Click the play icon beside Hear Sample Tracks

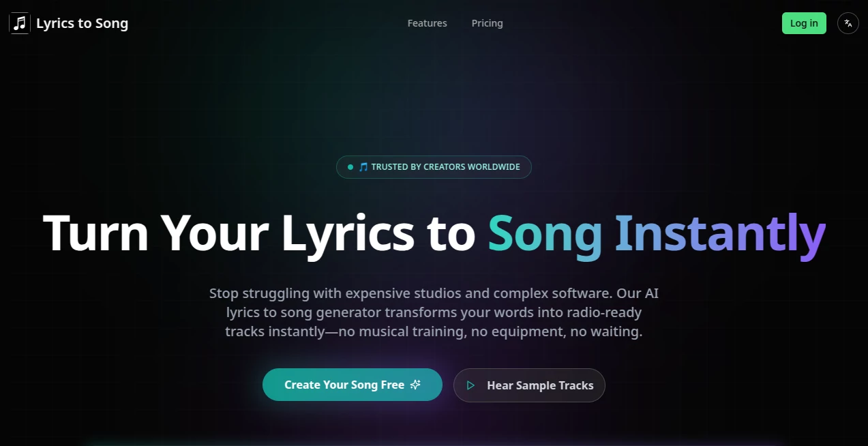(x=470, y=385)
